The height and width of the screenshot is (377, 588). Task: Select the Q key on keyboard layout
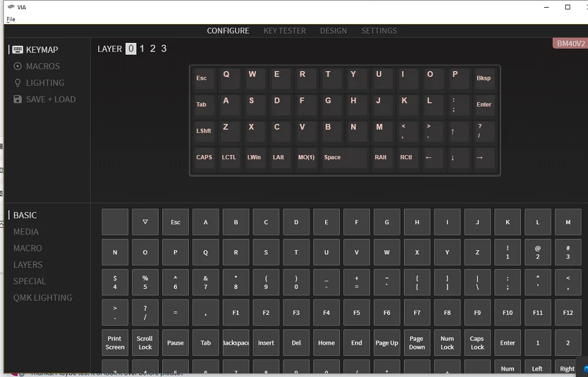[229, 78]
